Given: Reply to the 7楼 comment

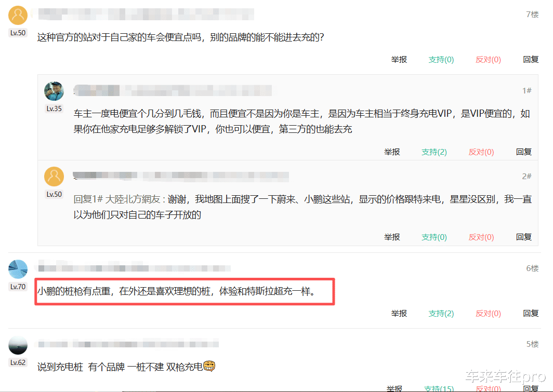Looking at the screenshot, I should (531, 60).
